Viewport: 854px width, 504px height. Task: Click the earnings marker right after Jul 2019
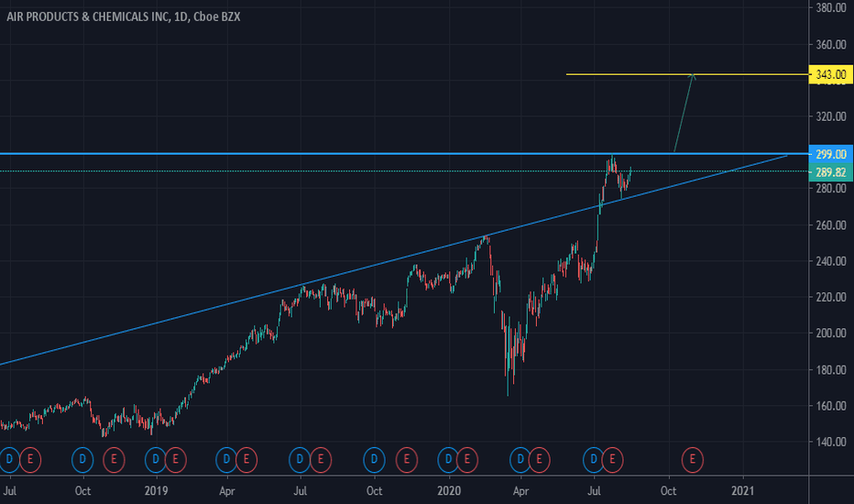pyautogui.click(x=321, y=460)
